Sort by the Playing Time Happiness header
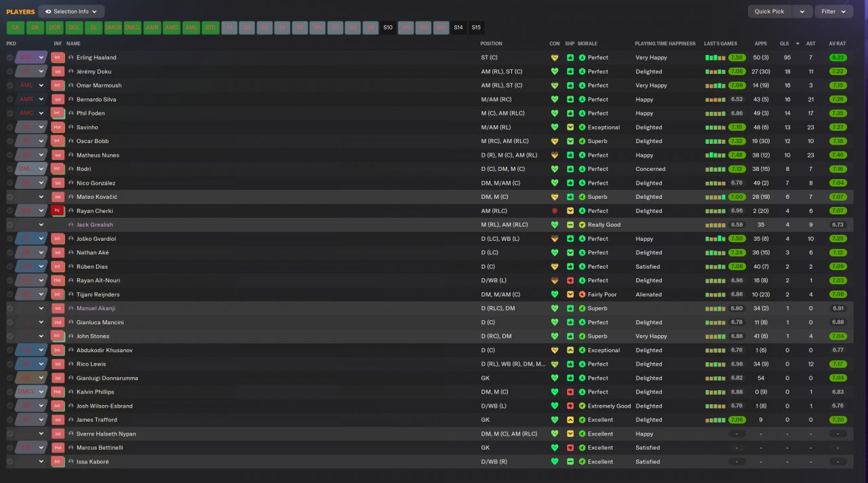The width and height of the screenshot is (868, 483). click(665, 43)
